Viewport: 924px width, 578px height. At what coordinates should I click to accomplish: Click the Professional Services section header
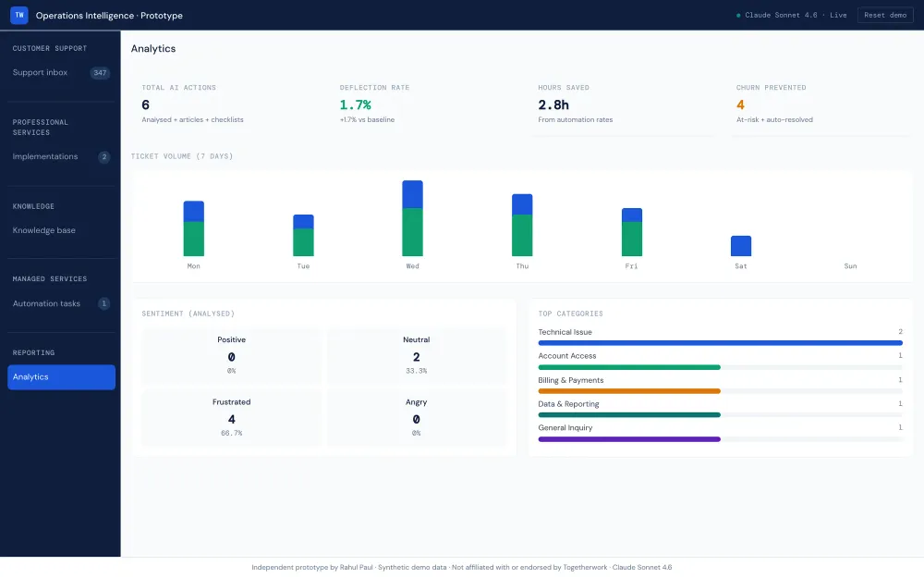[41, 128]
